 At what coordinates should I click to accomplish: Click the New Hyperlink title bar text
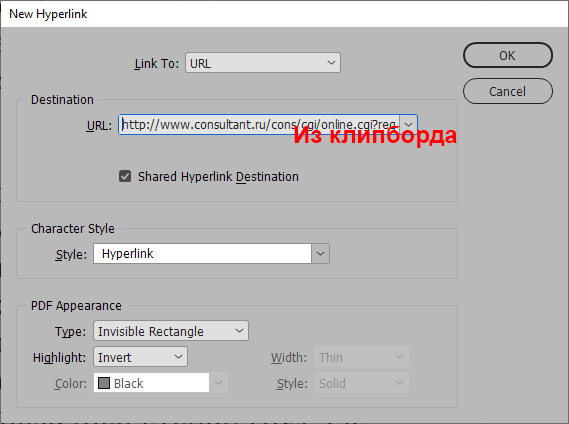48,14
